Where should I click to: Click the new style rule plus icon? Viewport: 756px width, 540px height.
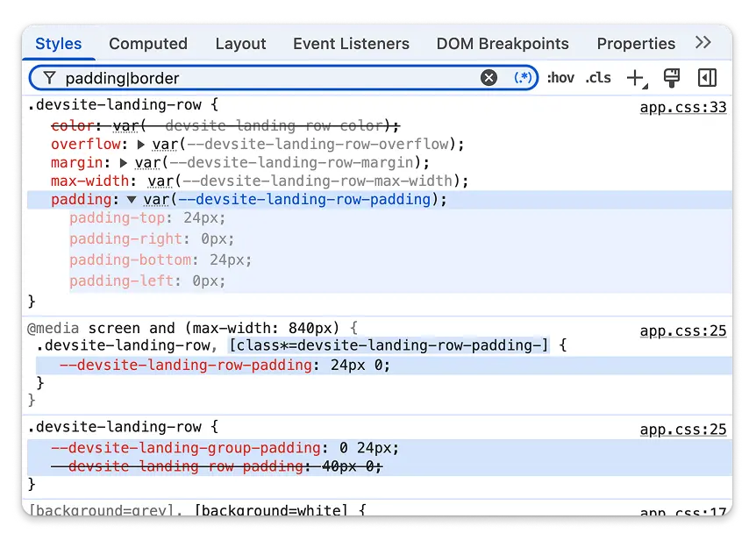tap(635, 77)
